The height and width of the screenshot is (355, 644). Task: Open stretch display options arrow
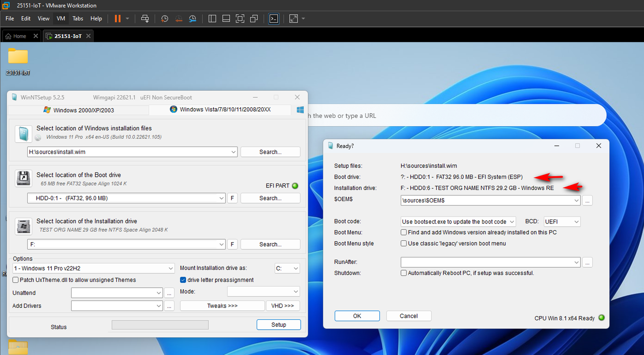(x=303, y=19)
